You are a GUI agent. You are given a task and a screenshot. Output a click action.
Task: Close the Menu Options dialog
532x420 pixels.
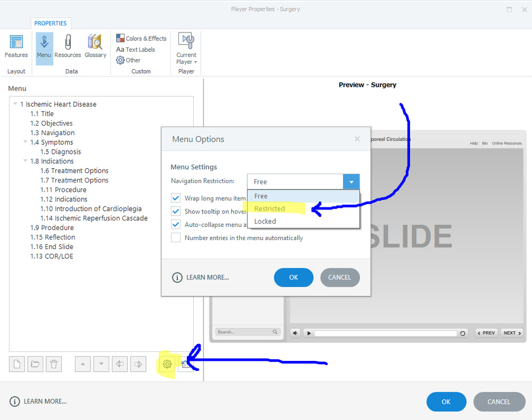(x=357, y=139)
